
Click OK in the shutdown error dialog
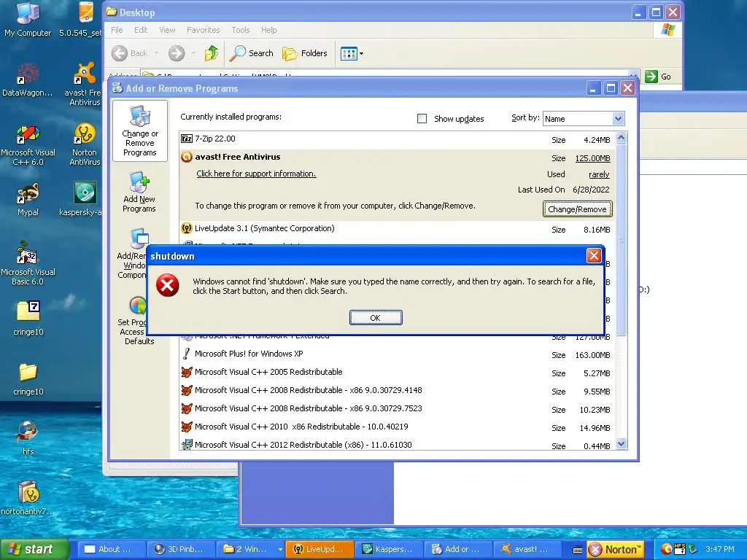pos(376,318)
